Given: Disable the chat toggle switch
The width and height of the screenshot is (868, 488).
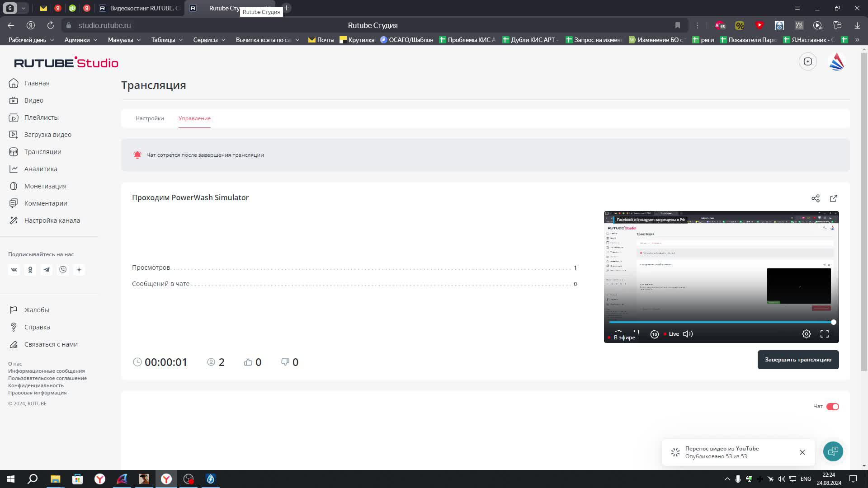Looking at the screenshot, I should [x=832, y=407].
